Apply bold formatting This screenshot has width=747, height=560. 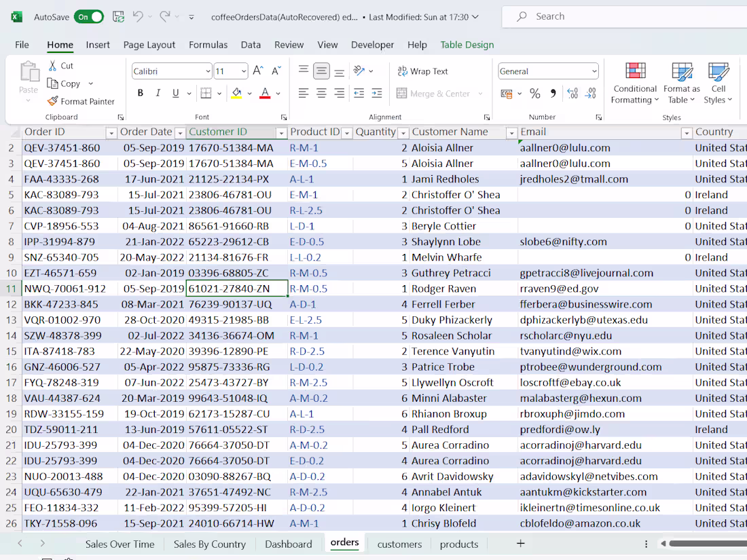[x=140, y=93]
